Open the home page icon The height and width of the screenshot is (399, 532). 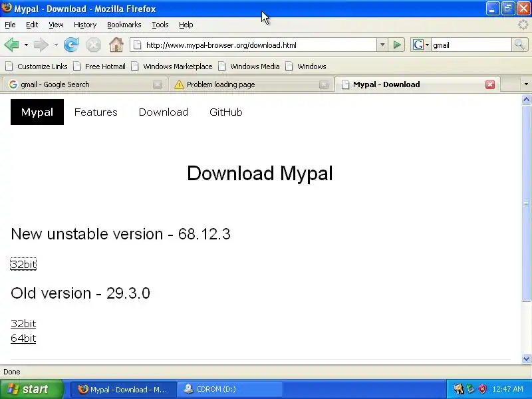(116, 45)
